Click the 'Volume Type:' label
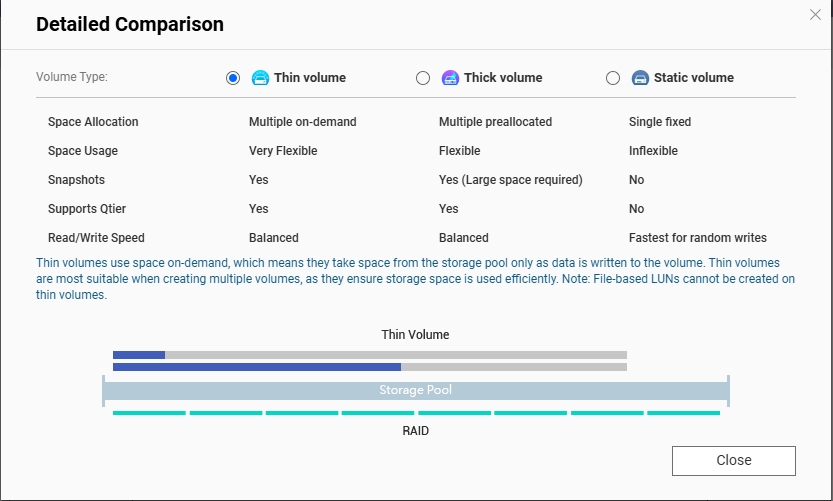Screen dimensions: 833x501 [x=72, y=77]
